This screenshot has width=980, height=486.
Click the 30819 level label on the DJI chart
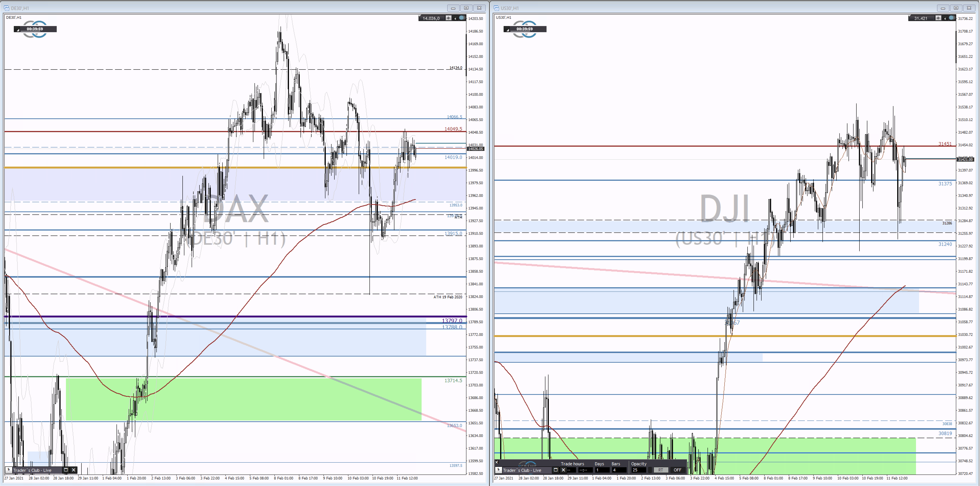[x=945, y=433]
